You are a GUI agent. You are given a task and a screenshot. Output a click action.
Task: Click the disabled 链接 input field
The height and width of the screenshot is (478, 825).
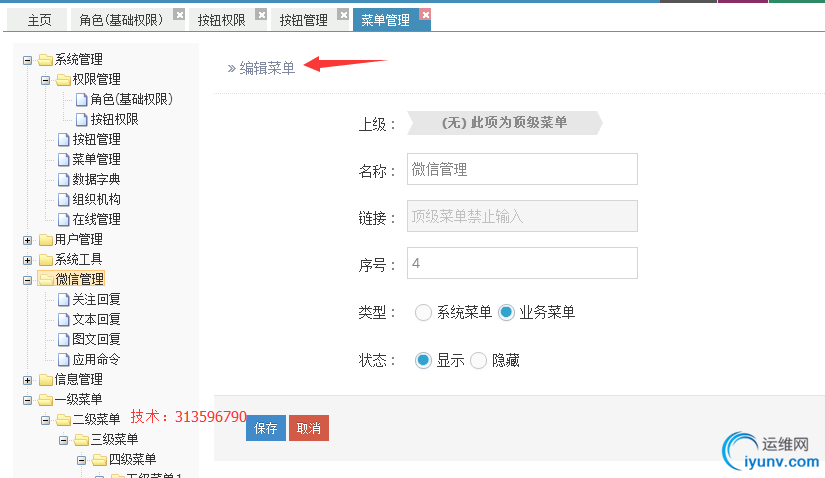pyautogui.click(x=522, y=216)
